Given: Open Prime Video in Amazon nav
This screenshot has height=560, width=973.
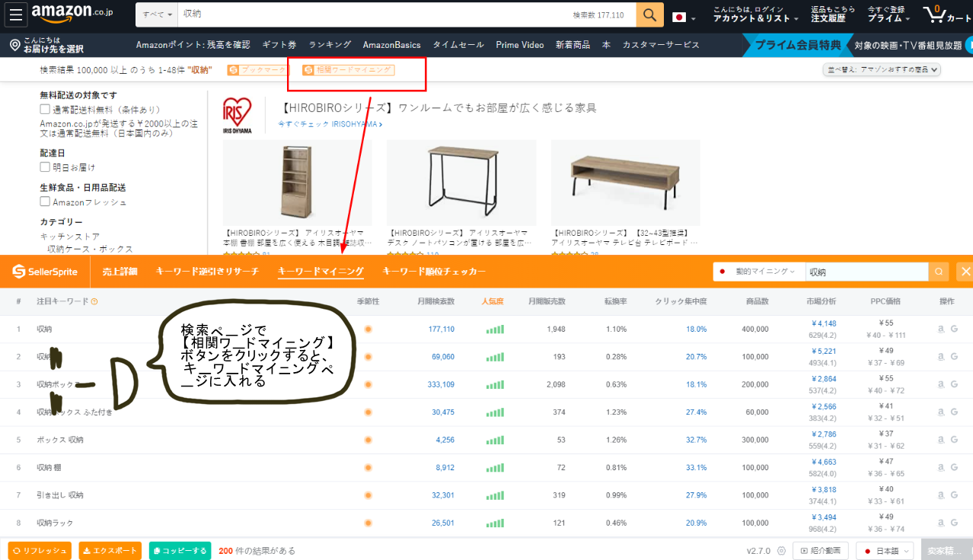Looking at the screenshot, I should coord(520,45).
